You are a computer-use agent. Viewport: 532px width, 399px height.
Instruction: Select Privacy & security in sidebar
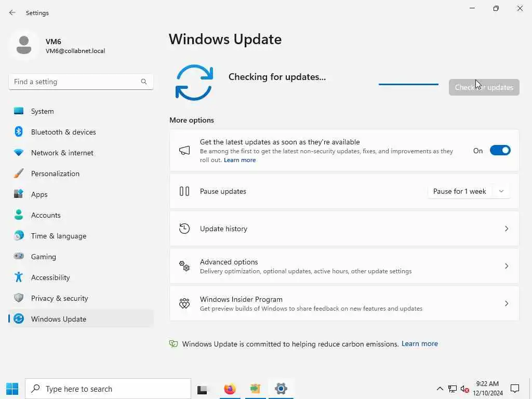pyautogui.click(x=81, y=298)
